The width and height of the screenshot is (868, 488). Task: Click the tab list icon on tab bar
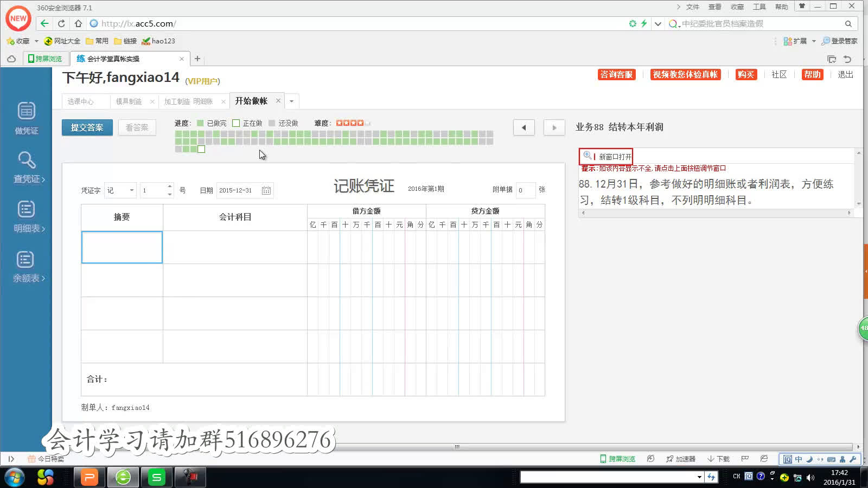pyautogui.click(x=831, y=59)
